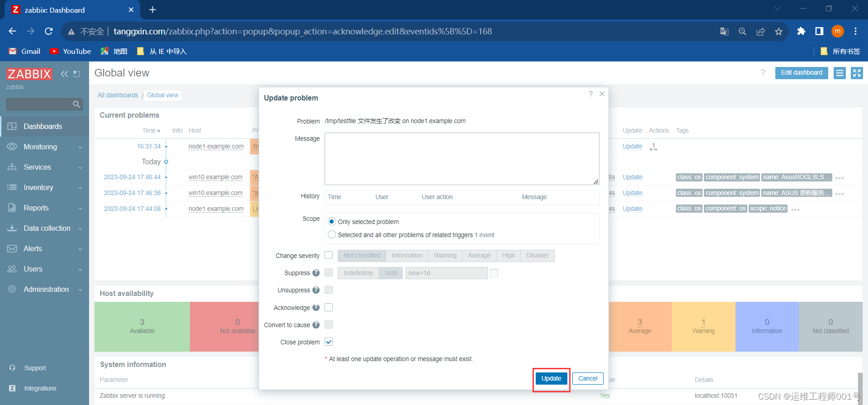This screenshot has height=405, width=868.
Task: Sort problems by the Time column
Action: pyautogui.click(x=151, y=130)
